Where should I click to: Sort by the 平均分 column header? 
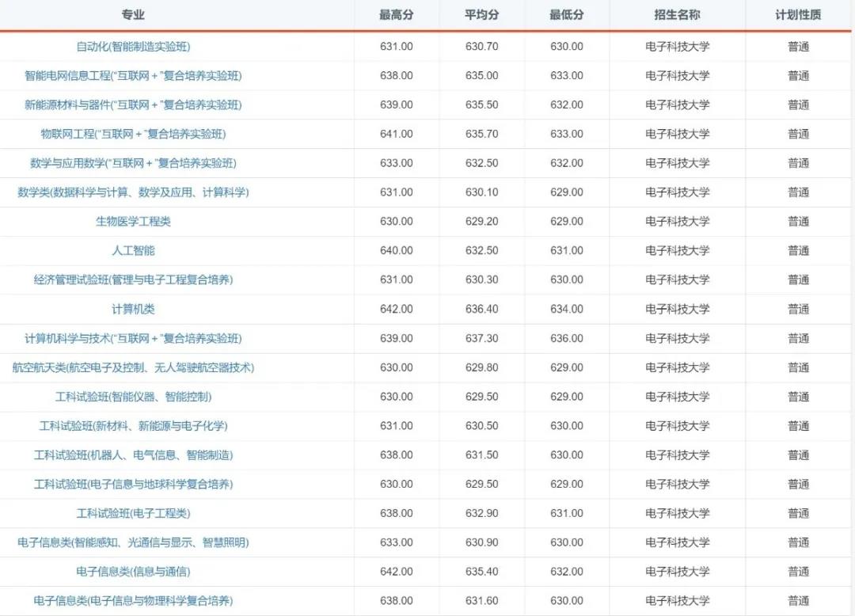click(x=483, y=14)
